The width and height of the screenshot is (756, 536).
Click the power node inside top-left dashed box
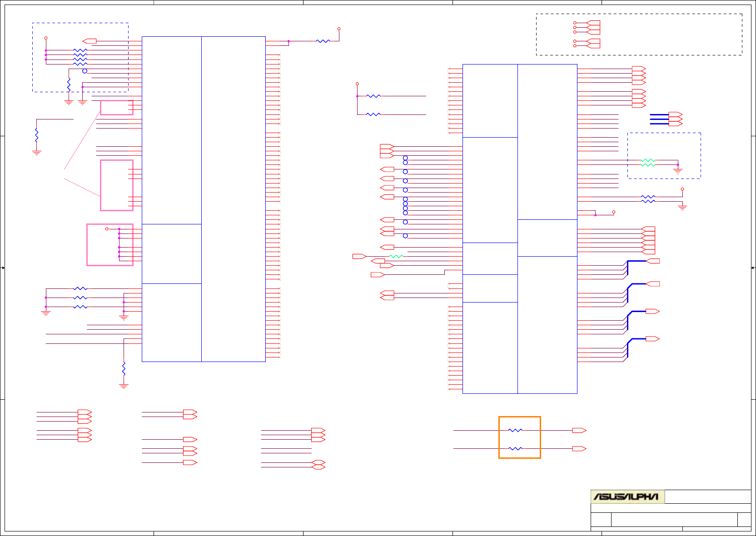[x=46, y=38]
